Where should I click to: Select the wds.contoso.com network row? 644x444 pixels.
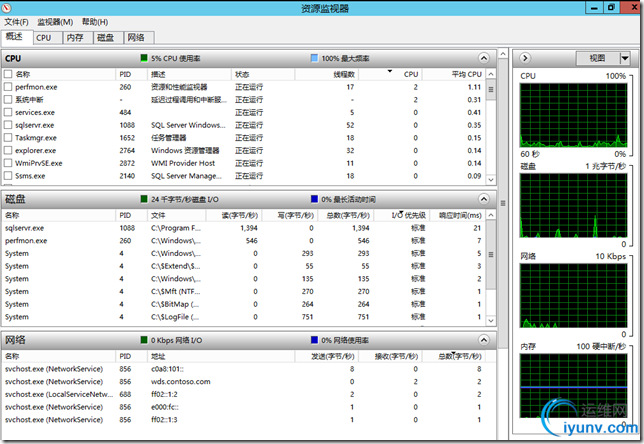tap(244, 382)
